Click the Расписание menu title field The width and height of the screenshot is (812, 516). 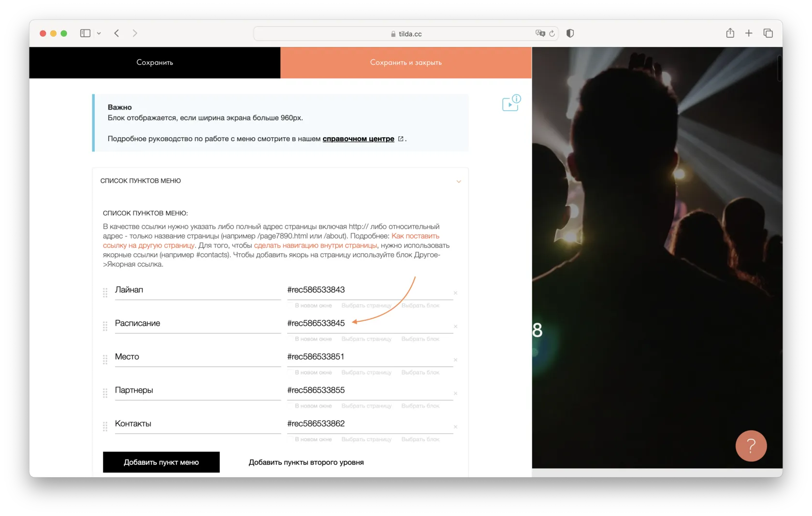tap(198, 323)
